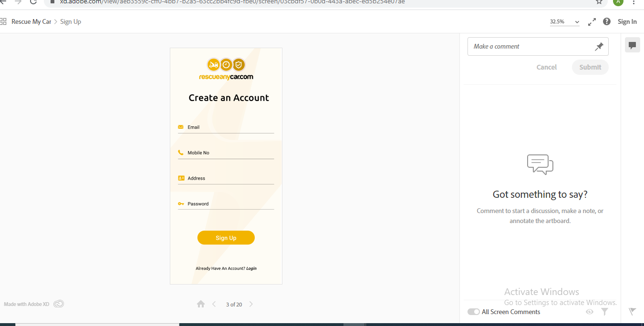Toggle the comments panel speech bubble icon
The width and height of the screenshot is (644, 326).
[x=633, y=45]
